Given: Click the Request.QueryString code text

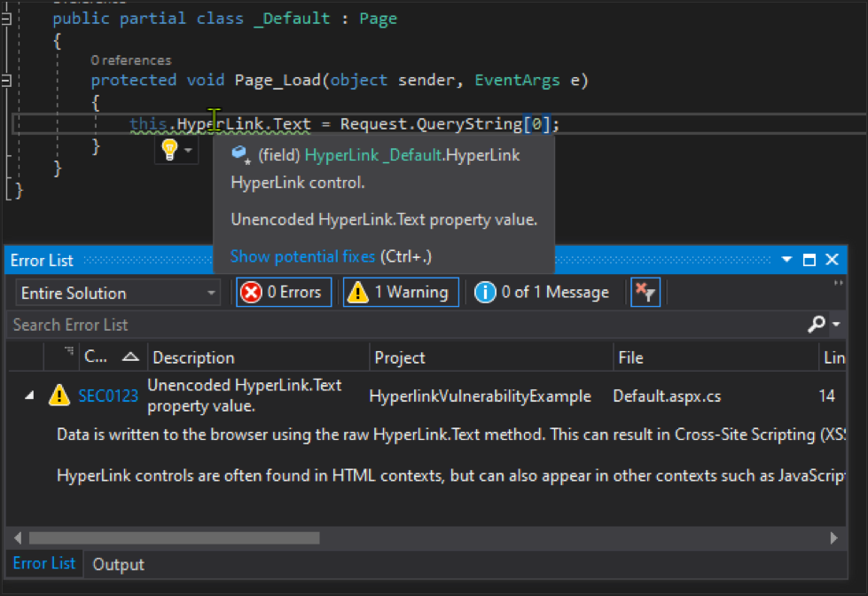Looking at the screenshot, I should (431, 123).
